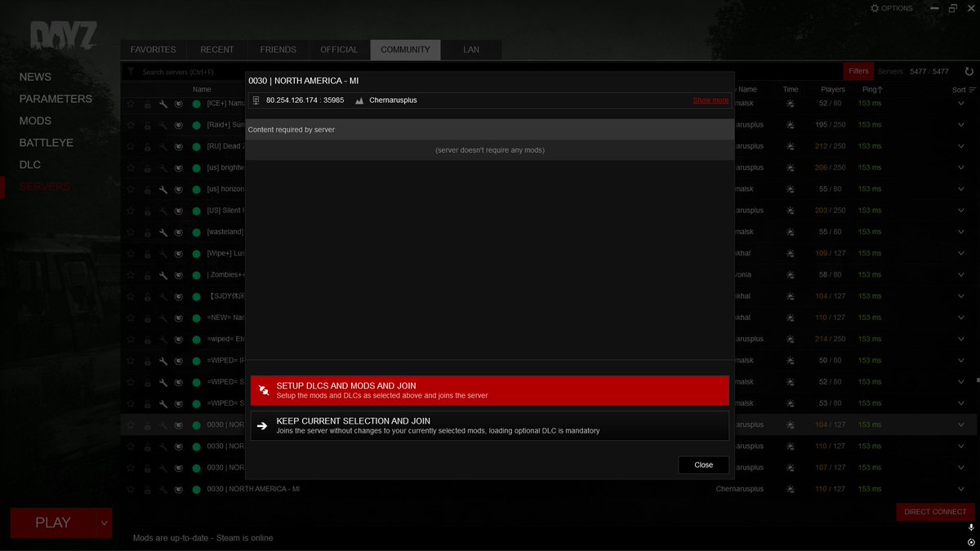980x551 pixels.
Task: Favorite the [wasteland] server with its star
Action: coord(131,232)
